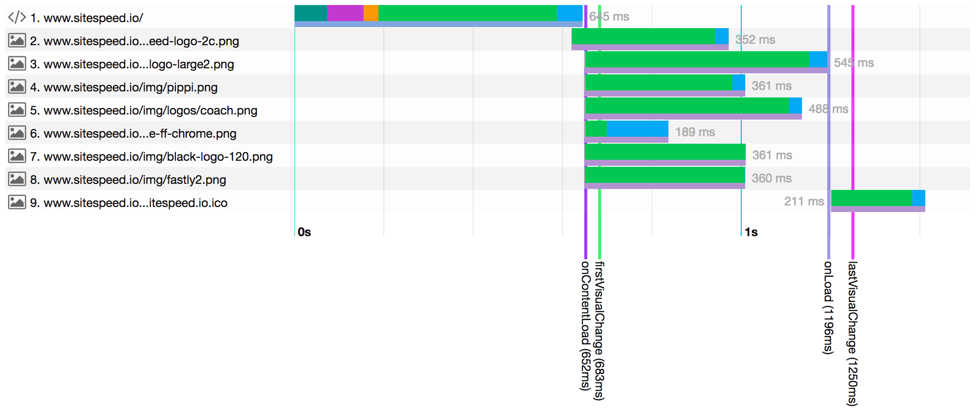980x413 pixels.
Task: Click the timing bar for the 189 ms request
Action: pos(626,129)
